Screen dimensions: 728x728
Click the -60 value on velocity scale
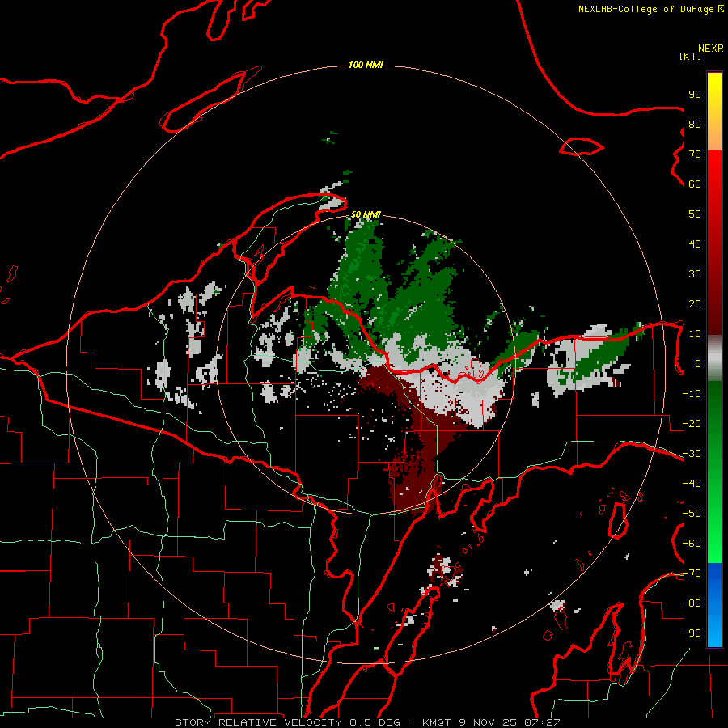[692, 544]
